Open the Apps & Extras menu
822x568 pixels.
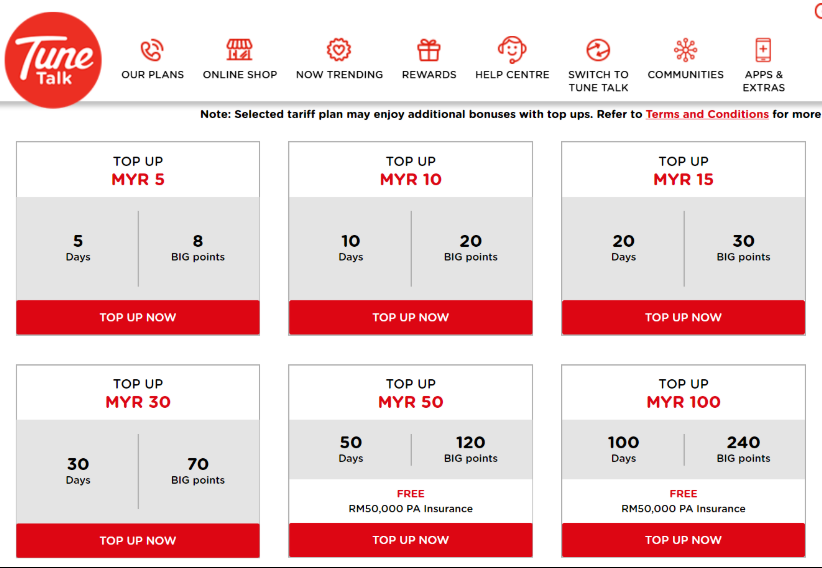[764, 81]
